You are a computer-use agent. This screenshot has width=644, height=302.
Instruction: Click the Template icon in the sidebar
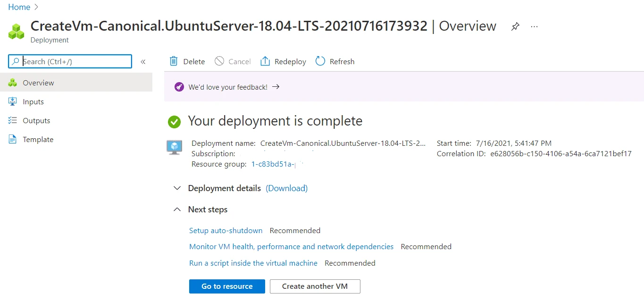point(12,139)
